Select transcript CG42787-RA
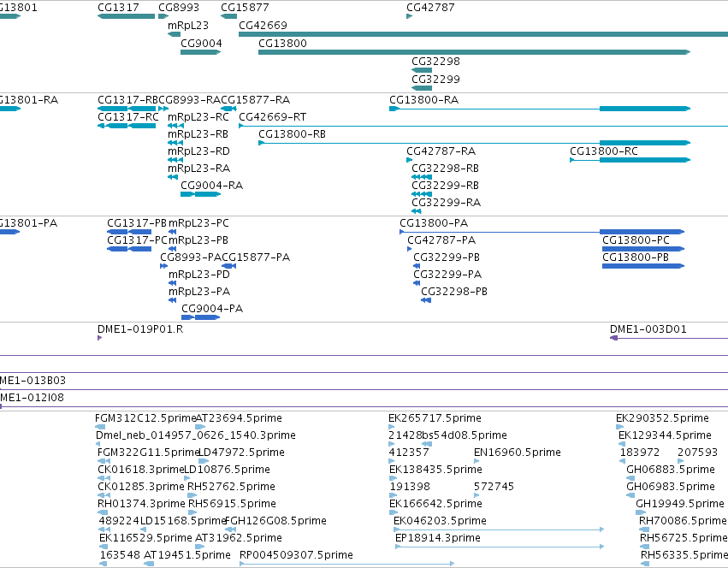 click(x=441, y=151)
